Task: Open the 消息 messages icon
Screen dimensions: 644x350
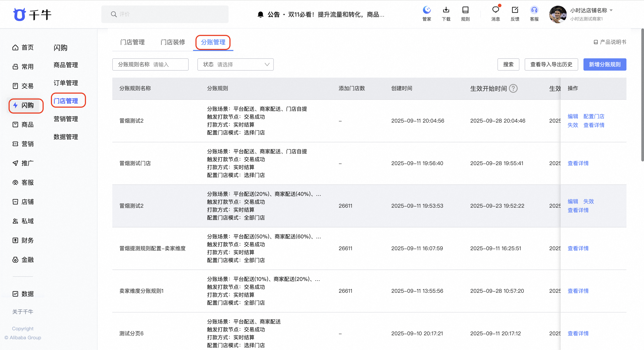Action: point(495,11)
